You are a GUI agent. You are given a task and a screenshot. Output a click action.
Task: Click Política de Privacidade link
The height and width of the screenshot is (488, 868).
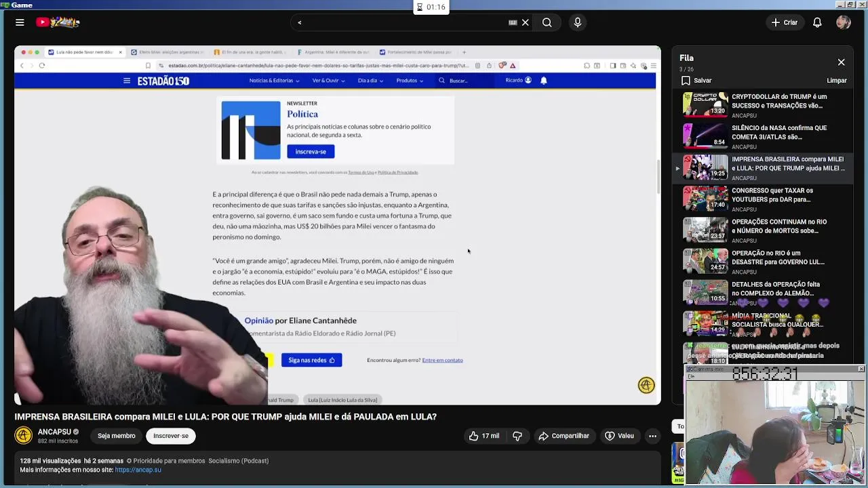pos(397,172)
